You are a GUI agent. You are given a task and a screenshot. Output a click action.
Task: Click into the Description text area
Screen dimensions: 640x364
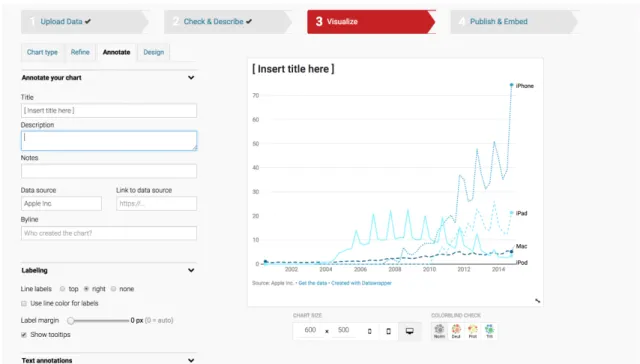coord(109,141)
